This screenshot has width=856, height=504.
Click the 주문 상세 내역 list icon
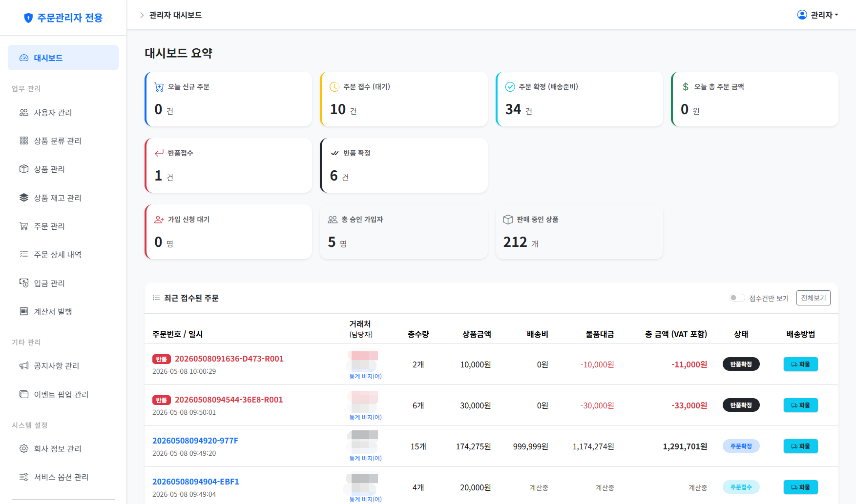[24, 254]
